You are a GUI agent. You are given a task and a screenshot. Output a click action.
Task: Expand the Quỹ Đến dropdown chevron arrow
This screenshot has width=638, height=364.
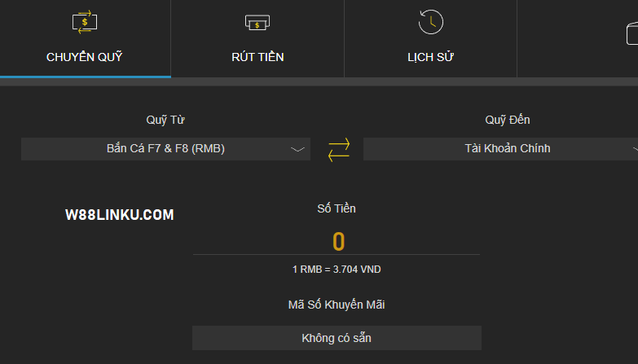point(635,150)
